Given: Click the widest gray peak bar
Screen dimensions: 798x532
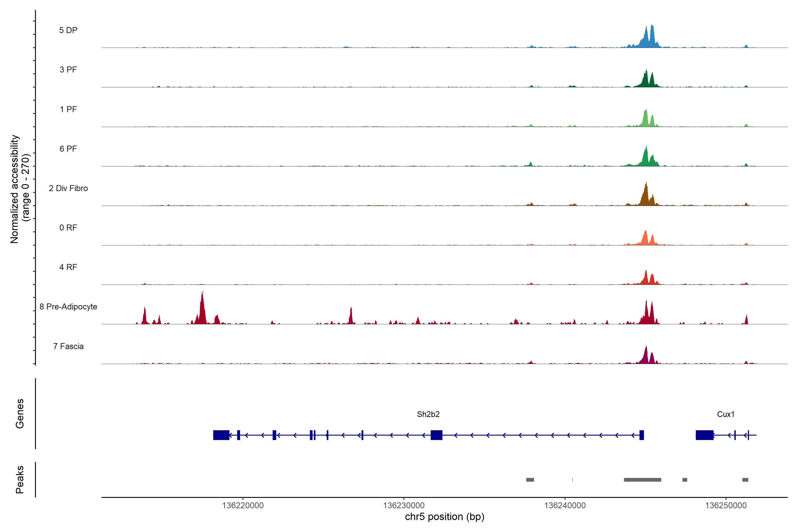Looking at the screenshot, I should click(x=642, y=480).
